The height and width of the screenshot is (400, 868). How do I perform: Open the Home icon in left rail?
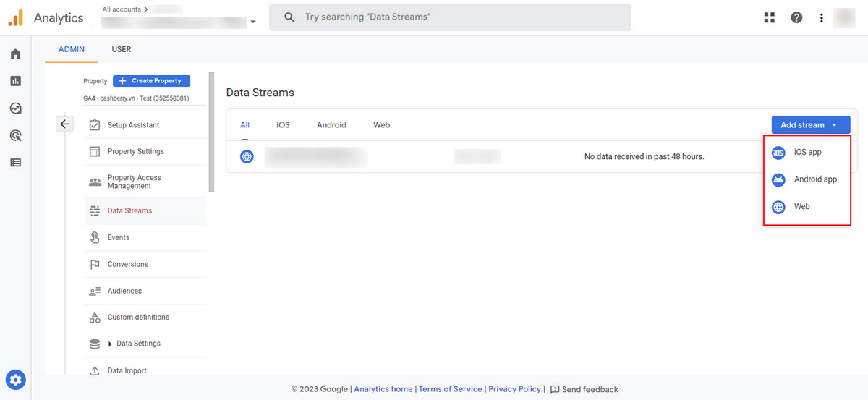click(x=15, y=54)
